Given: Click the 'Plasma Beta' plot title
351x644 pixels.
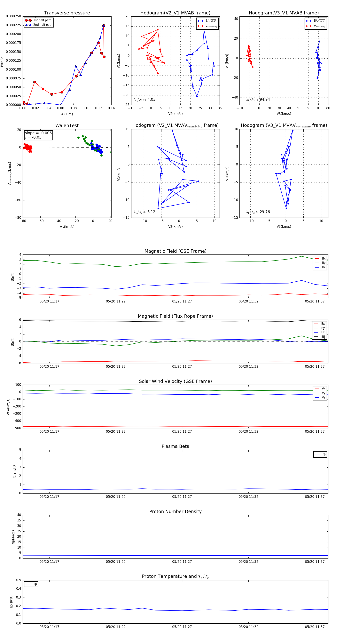Looking at the screenshot, I should tap(175, 447).
